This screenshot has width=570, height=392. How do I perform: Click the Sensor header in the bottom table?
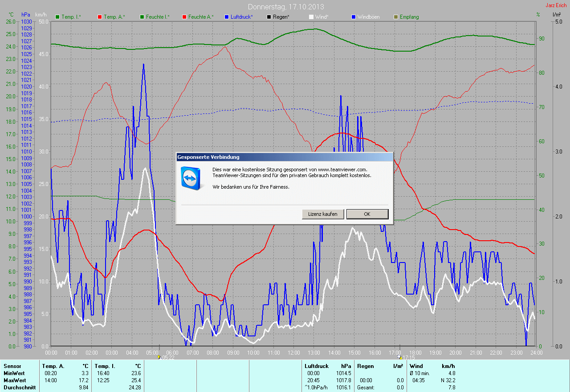pyautogui.click(x=12, y=366)
